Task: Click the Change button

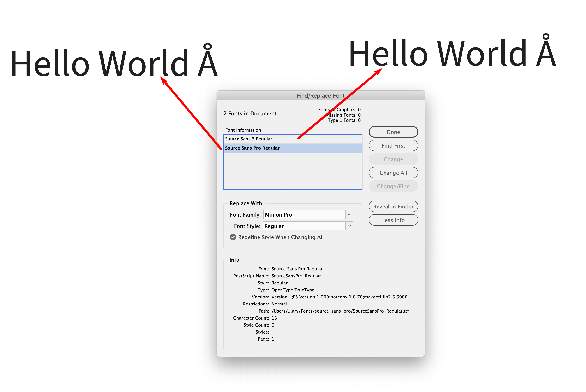Action: coord(393,159)
